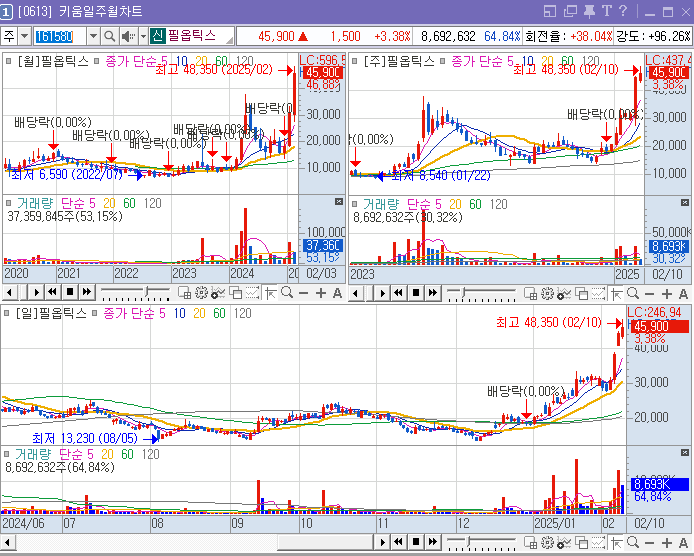Open the help question mark icon

click(x=623, y=11)
